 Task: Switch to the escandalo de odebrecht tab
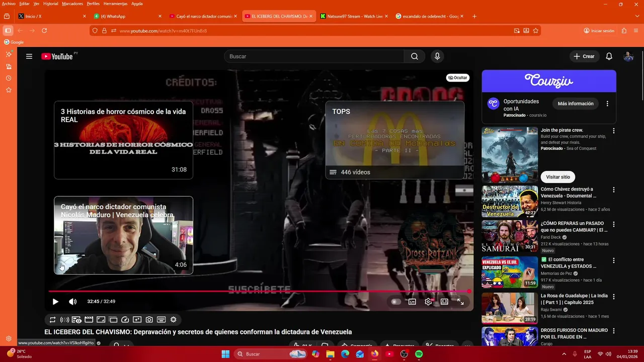point(429,16)
